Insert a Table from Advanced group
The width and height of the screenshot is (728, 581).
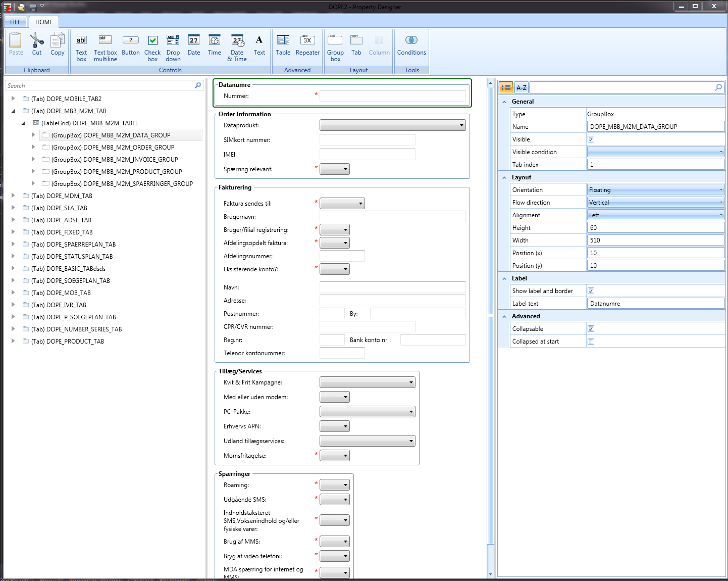point(283,45)
